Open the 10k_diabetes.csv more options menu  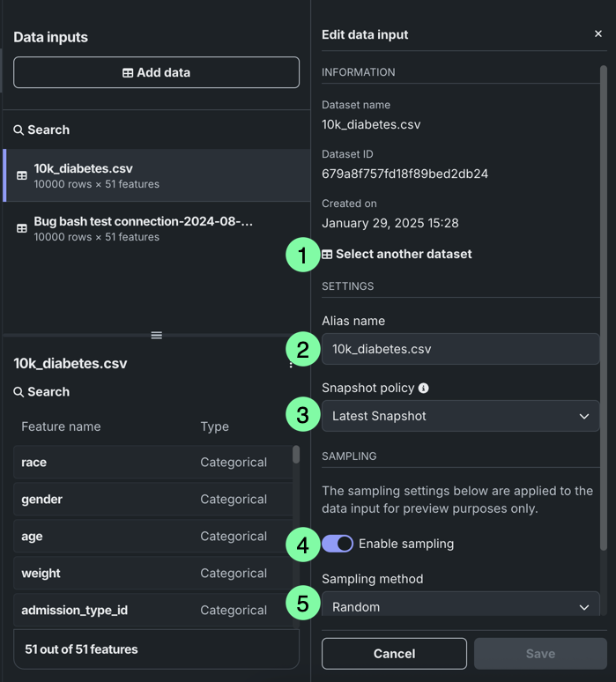point(291,364)
